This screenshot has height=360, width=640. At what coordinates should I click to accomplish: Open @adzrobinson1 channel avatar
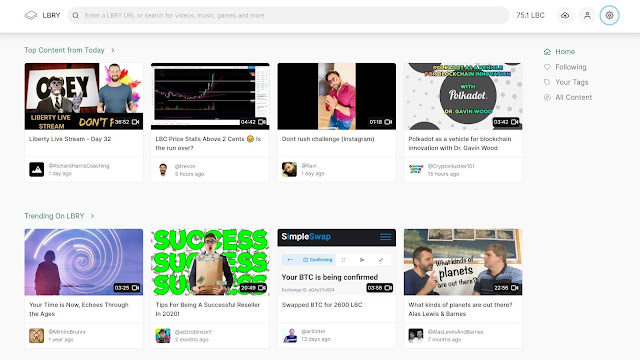pos(163,336)
